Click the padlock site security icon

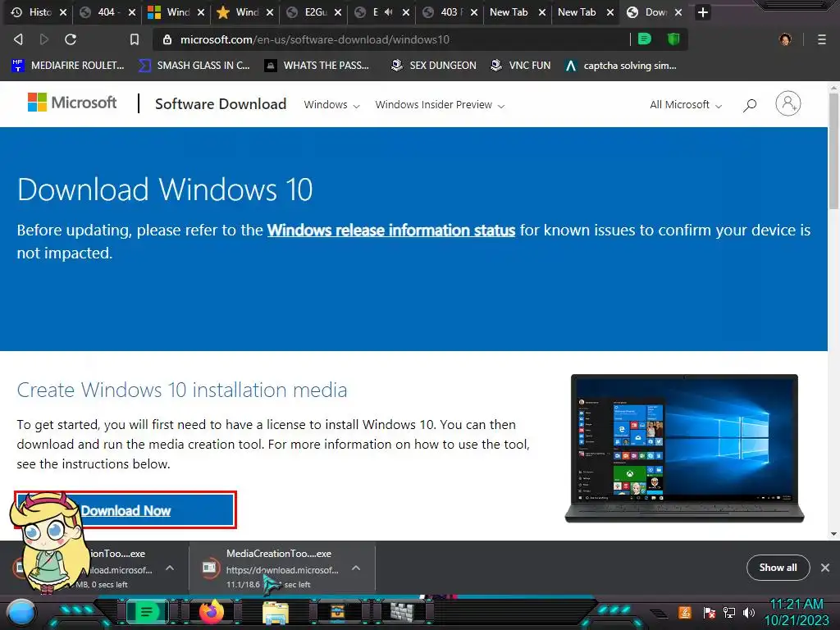click(167, 39)
